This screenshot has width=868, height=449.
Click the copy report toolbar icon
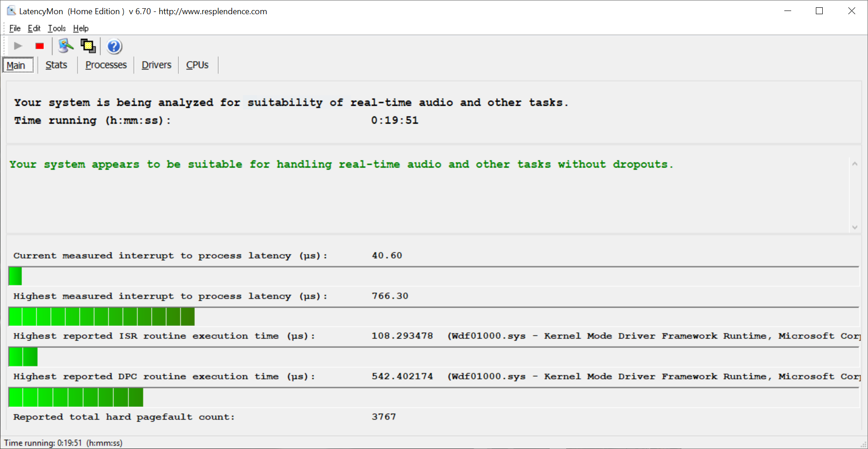point(88,46)
